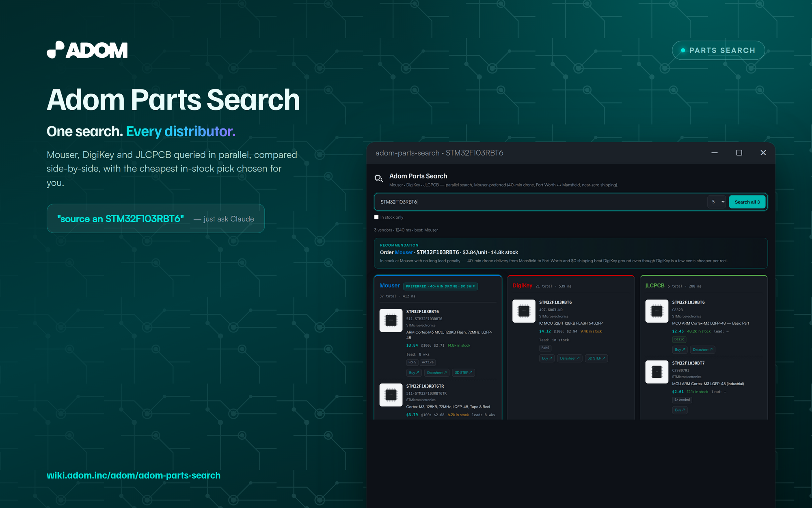The width and height of the screenshot is (812, 508).
Task: Open the results count dropdown showing 5
Action: [x=717, y=202]
